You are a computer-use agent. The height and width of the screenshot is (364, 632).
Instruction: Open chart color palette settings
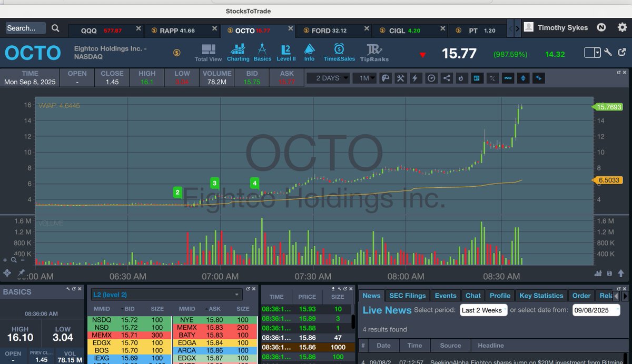pyautogui.click(x=385, y=78)
